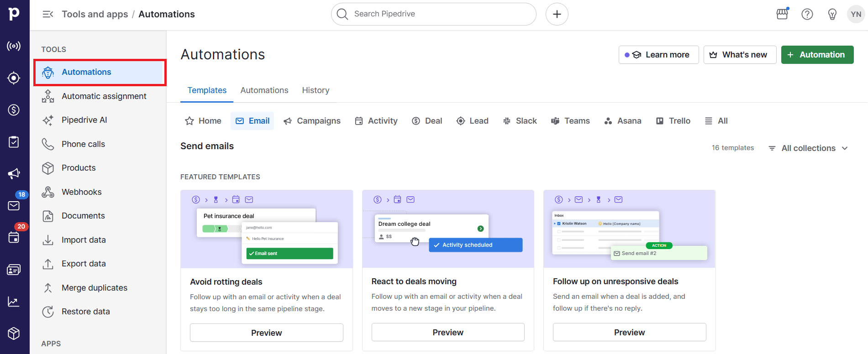Screen dimensions: 868x354
Task: Click the What's new button
Action: [740, 55]
